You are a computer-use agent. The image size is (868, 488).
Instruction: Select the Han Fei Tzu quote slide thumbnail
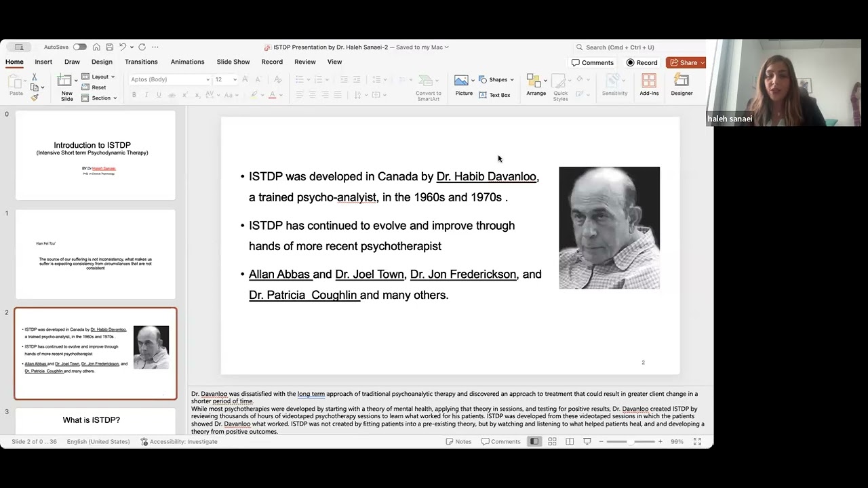coord(96,254)
